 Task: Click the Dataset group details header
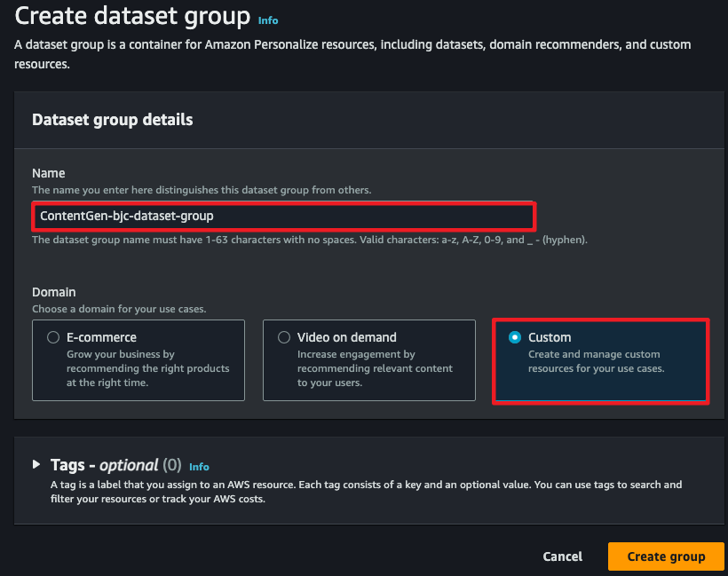(x=113, y=120)
